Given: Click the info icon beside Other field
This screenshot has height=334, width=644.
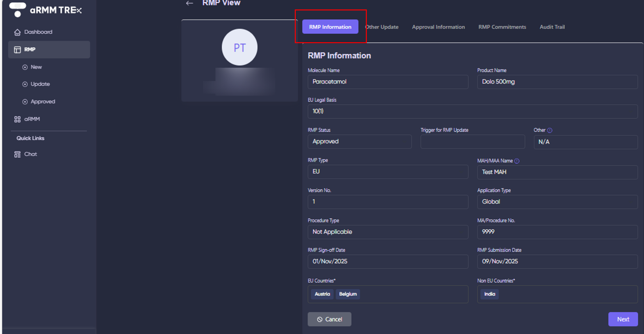Looking at the screenshot, I should 550,130.
